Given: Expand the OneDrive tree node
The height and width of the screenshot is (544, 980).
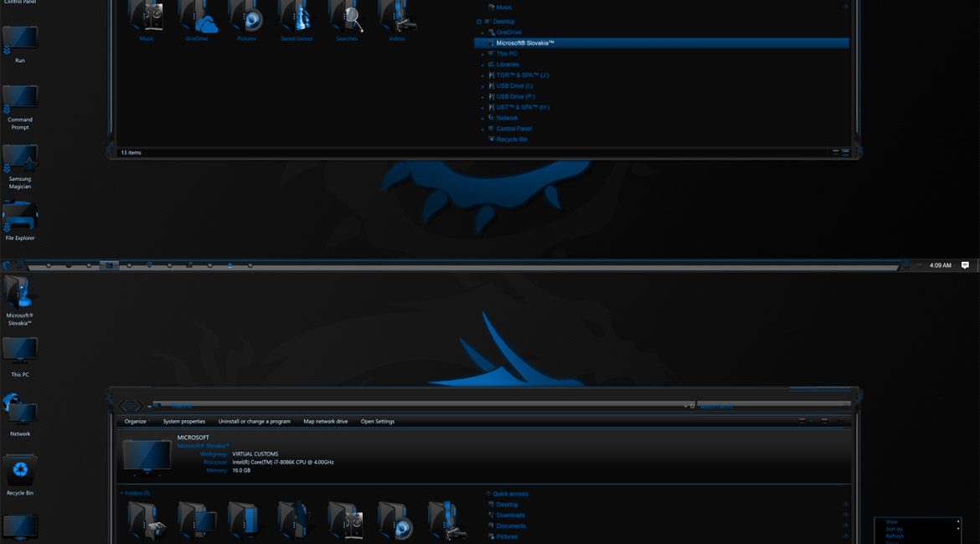Looking at the screenshot, I should (x=482, y=33).
